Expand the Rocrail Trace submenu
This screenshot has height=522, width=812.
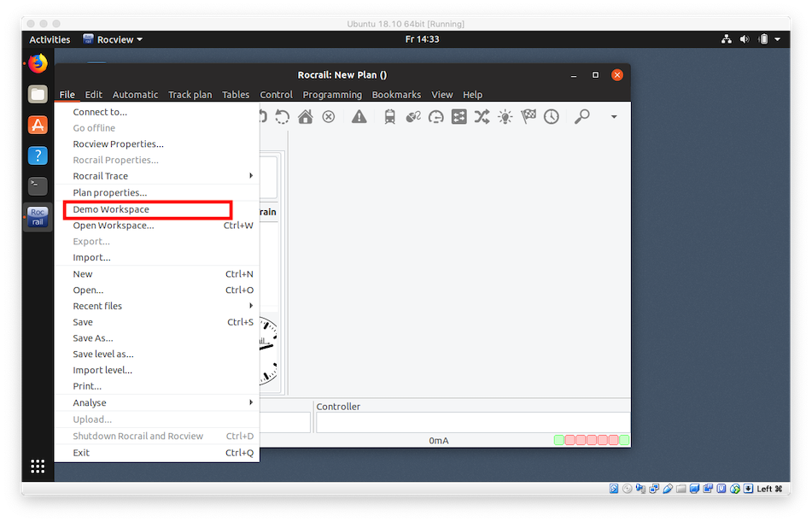click(x=158, y=176)
